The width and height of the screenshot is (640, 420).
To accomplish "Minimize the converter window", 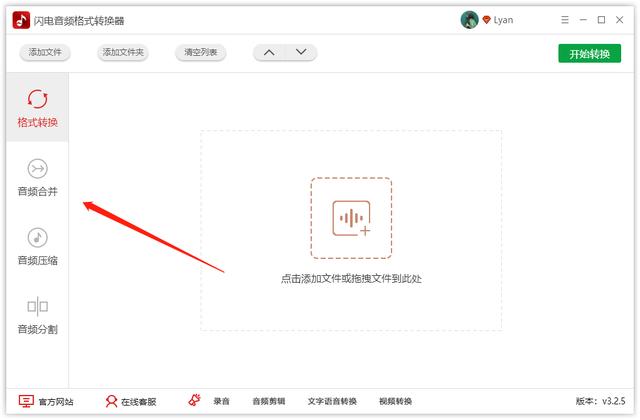I will point(583,20).
